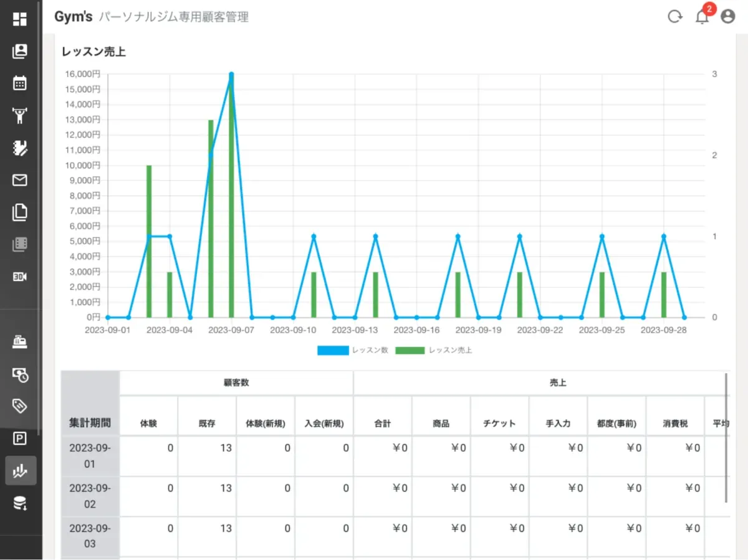Open the film library icon in sidebar
Image resolution: width=748 pixels, height=560 pixels.
coord(20,244)
